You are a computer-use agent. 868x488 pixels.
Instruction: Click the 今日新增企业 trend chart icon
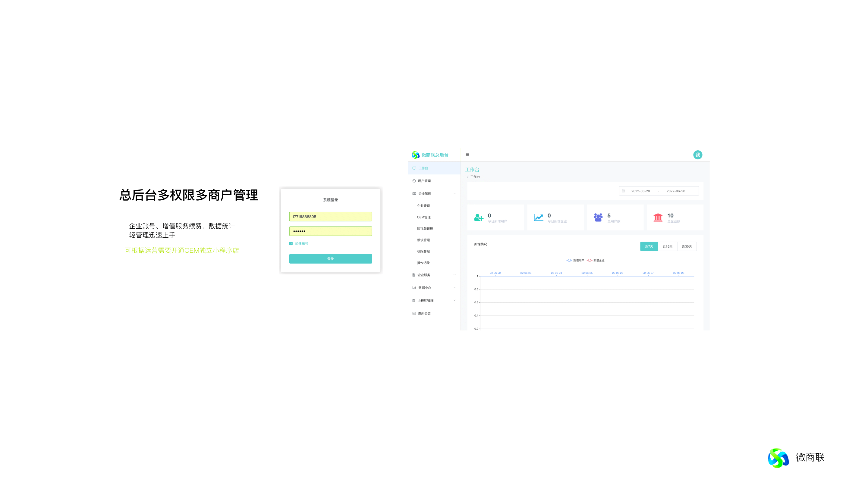point(539,217)
